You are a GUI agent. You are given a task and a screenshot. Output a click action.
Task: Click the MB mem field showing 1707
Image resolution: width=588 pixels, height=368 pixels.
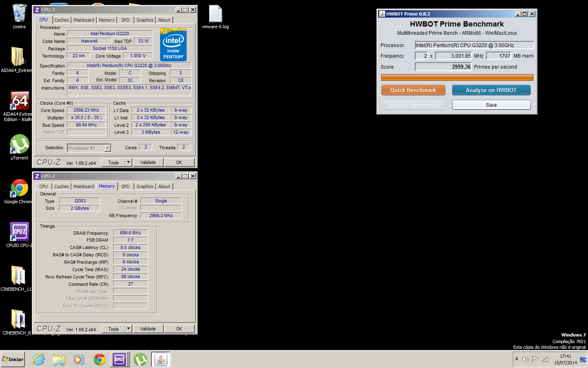(499, 56)
